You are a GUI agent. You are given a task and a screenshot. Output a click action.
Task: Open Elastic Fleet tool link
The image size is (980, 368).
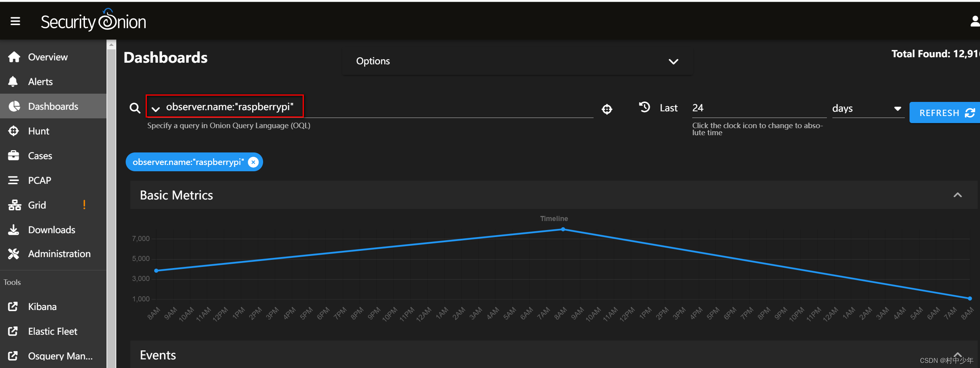[x=53, y=331]
